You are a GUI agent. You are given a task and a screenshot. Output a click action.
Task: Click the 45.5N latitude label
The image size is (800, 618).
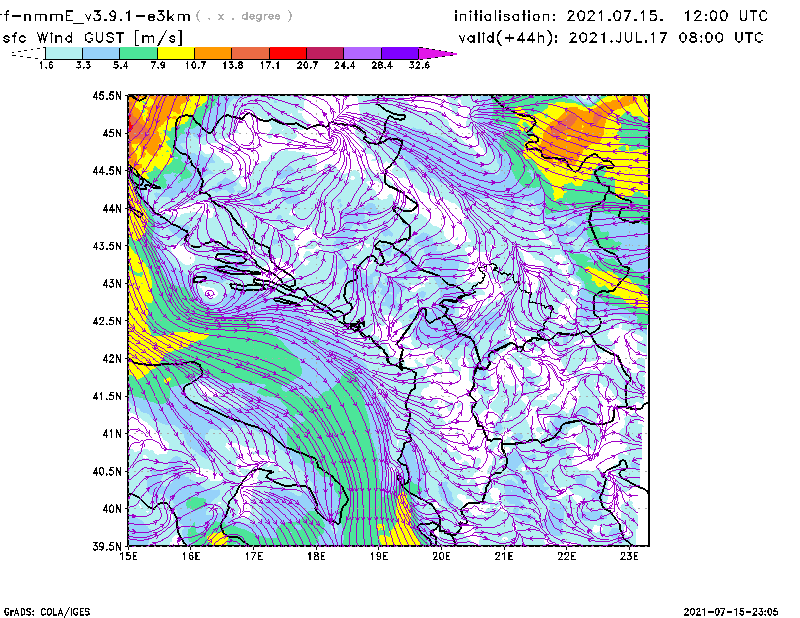click(107, 95)
